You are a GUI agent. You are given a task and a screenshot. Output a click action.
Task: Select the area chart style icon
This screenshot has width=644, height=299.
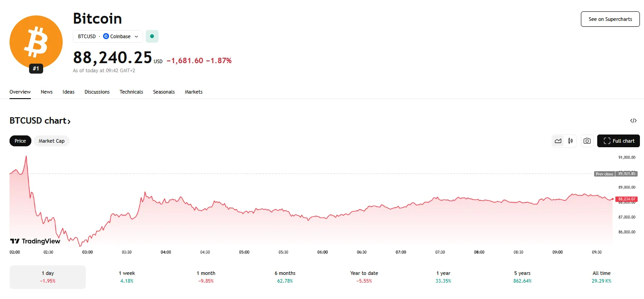[x=558, y=141]
